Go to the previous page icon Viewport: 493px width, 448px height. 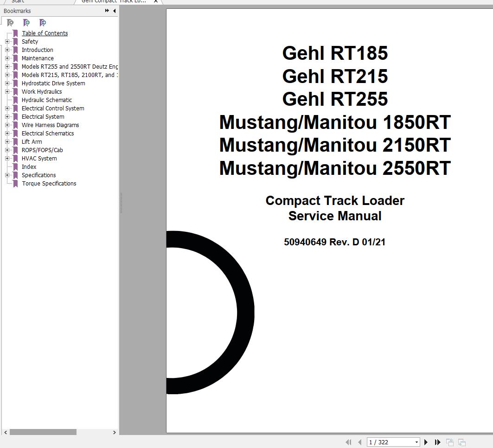[360, 442]
